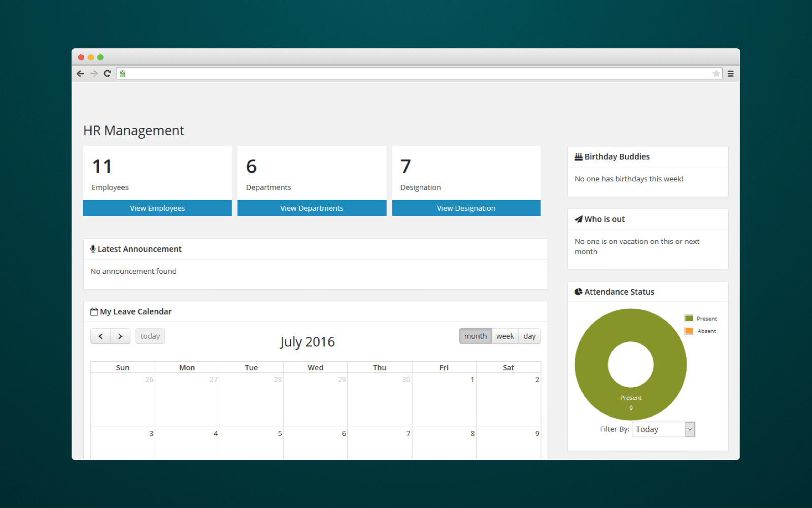Click the padlock icon in the address bar
Image resolution: width=812 pixels, height=508 pixels.
122,73
